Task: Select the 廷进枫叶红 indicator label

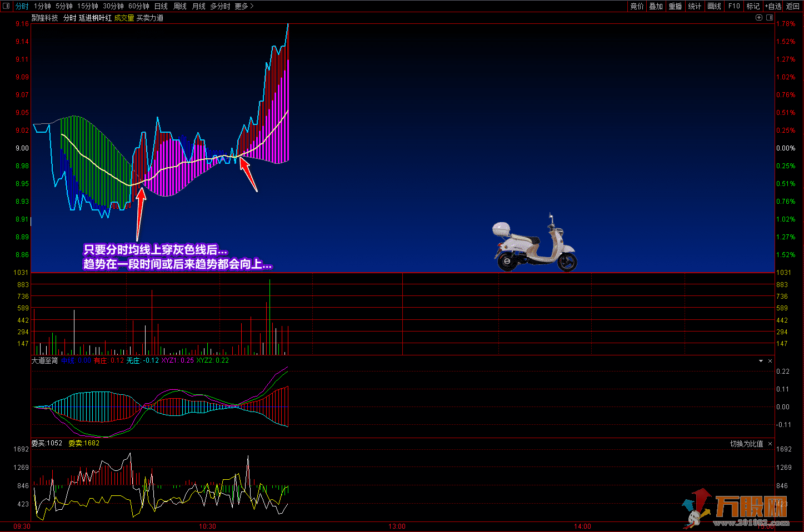Action: (95, 18)
